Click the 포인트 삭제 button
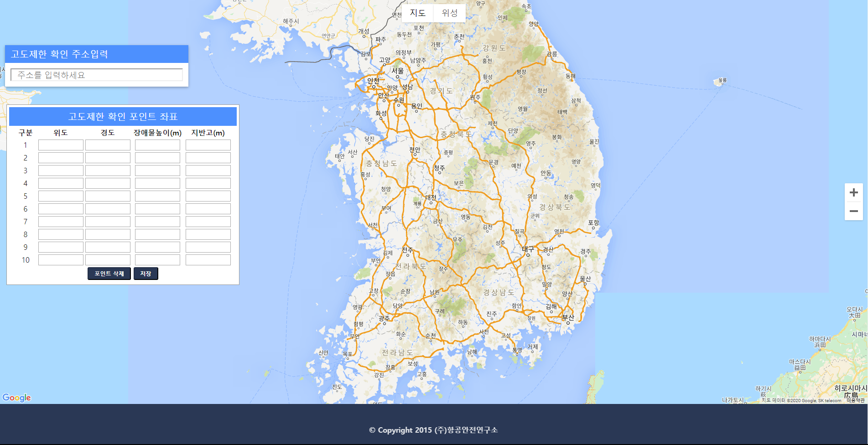This screenshot has width=868, height=445. [109, 274]
